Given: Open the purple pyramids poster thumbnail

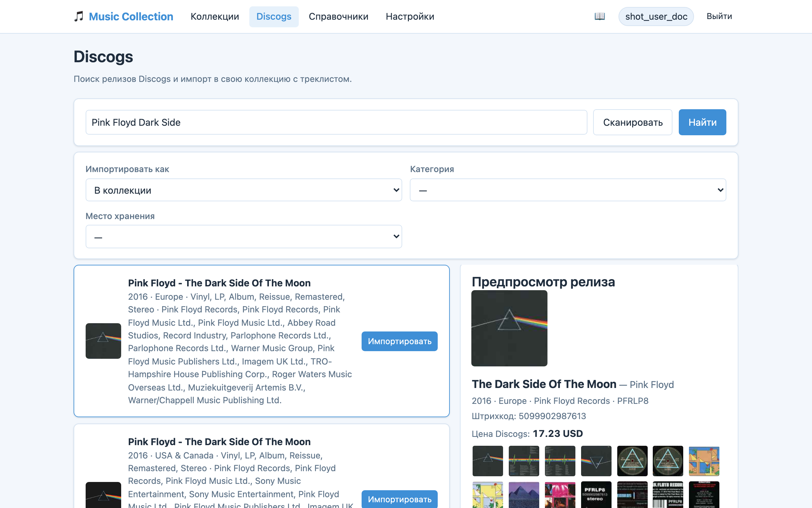Looking at the screenshot, I should tap(524, 495).
